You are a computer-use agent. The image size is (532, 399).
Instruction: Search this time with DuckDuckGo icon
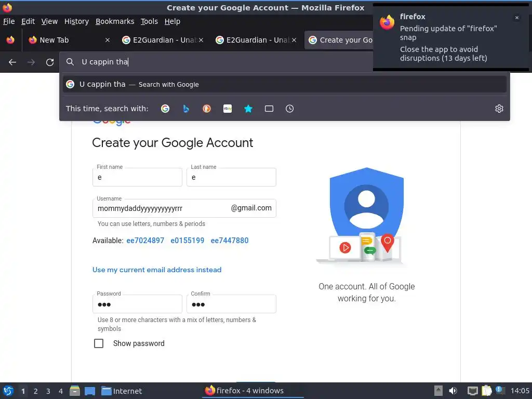207,109
